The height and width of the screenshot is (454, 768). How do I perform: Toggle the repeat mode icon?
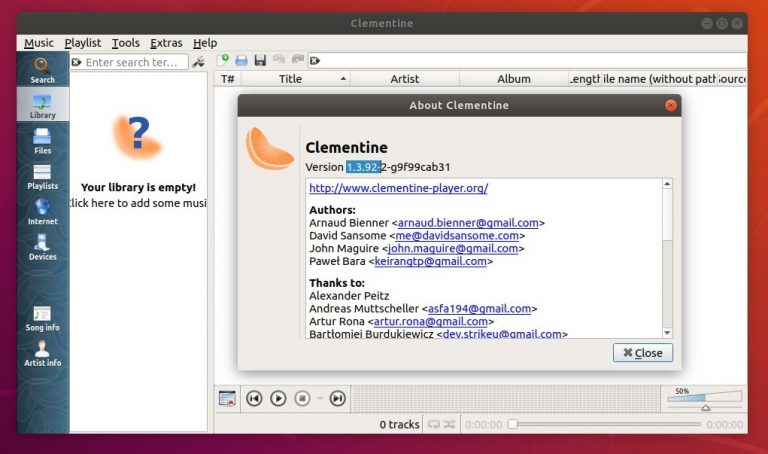433,424
